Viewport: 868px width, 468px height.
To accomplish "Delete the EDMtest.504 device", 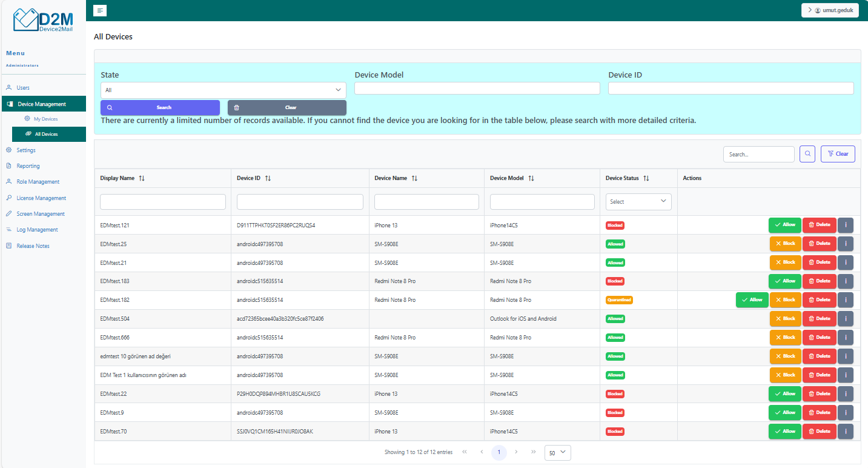I will point(819,319).
